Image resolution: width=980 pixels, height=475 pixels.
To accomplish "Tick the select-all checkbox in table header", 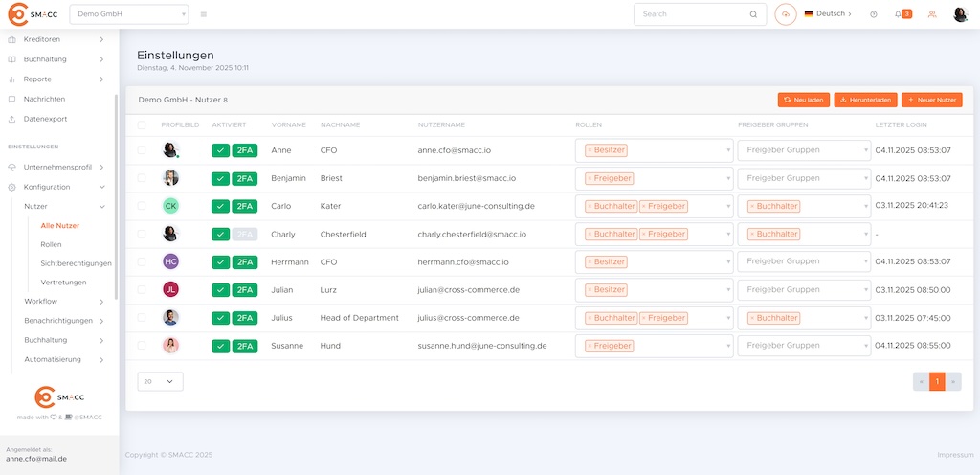I will click(x=142, y=125).
